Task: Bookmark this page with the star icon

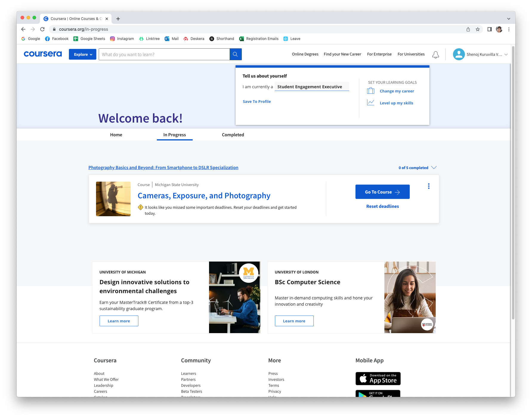Action: tap(478, 29)
